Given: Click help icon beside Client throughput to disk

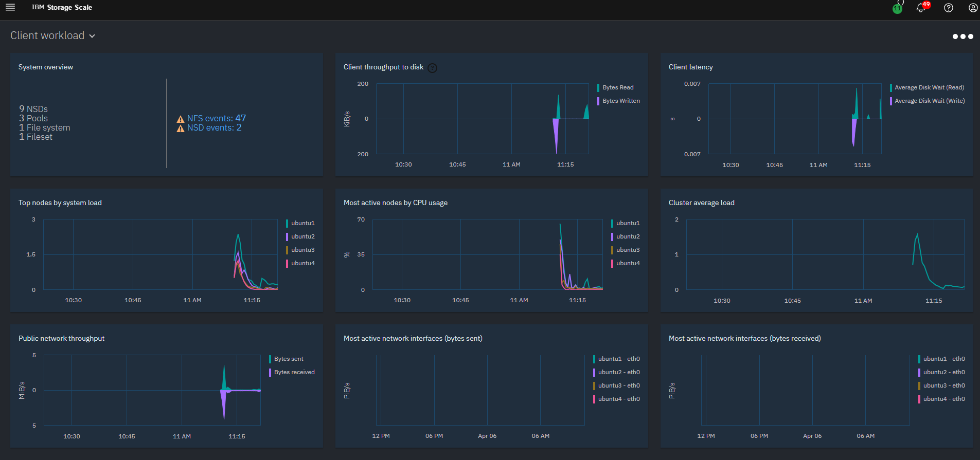Looking at the screenshot, I should (x=433, y=68).
